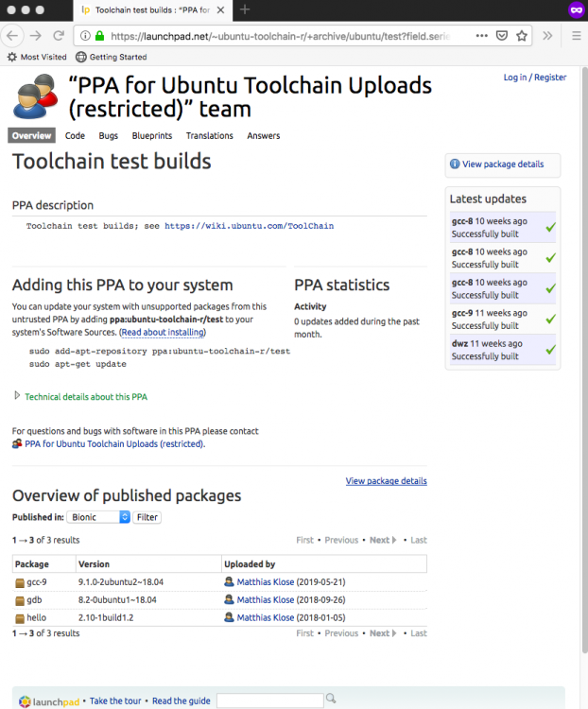This screenshot has width=588, height=709.
Task: Open page actions three-dot menu
Action: pyautogui.click(x=482, y=36)
